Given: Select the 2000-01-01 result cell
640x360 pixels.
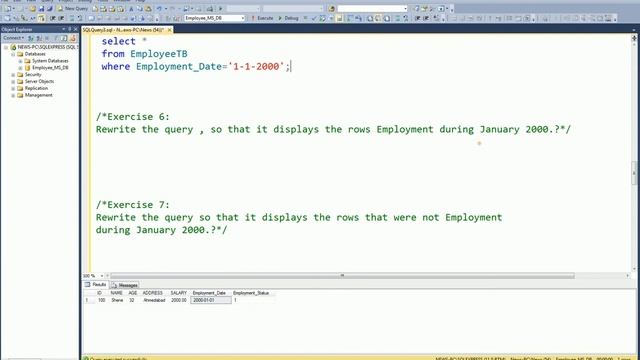Looking at the screenshot, I should pos(211,300).
